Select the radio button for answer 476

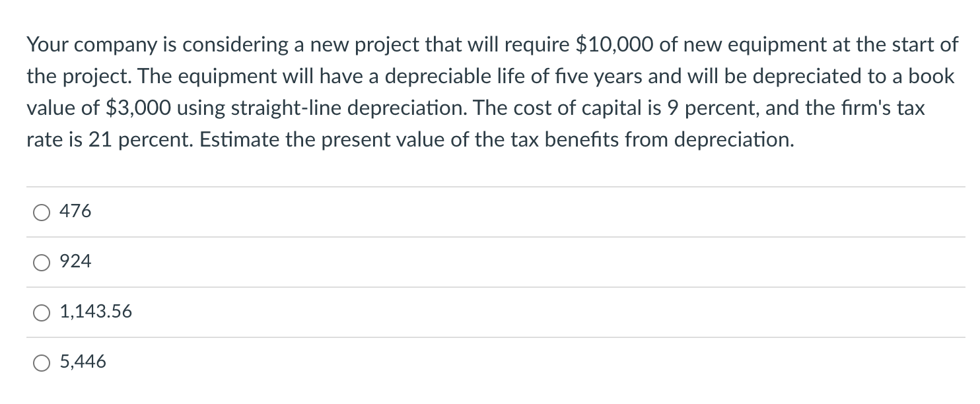pyautogui.click(x=41, y=211)
